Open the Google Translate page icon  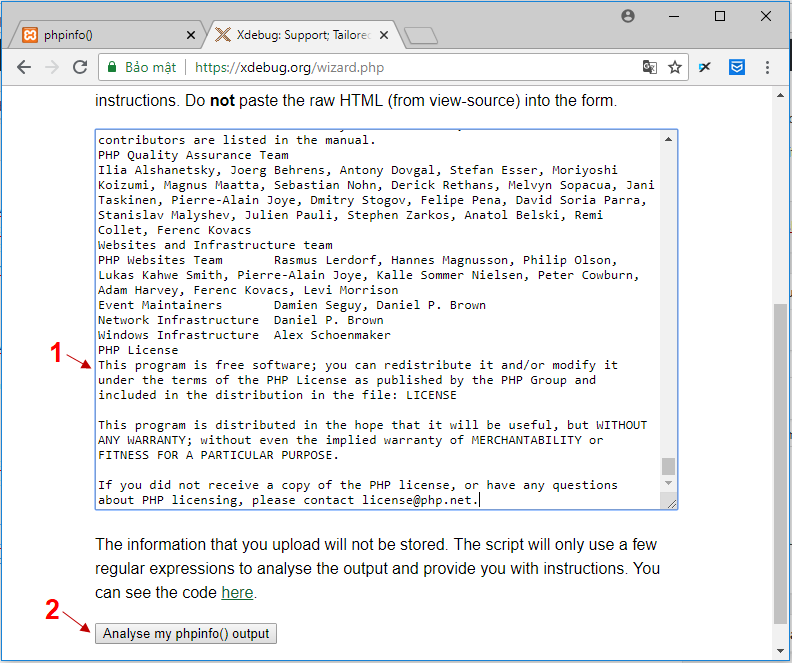click(650, 67)
